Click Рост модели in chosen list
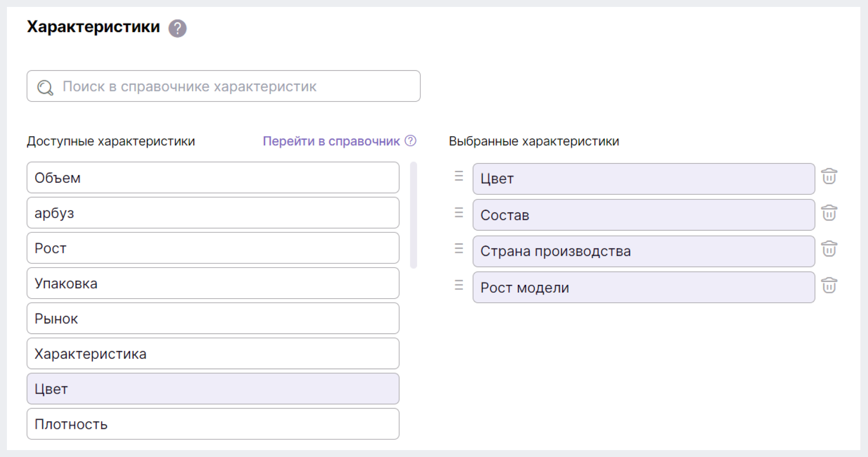 point(644,287)
